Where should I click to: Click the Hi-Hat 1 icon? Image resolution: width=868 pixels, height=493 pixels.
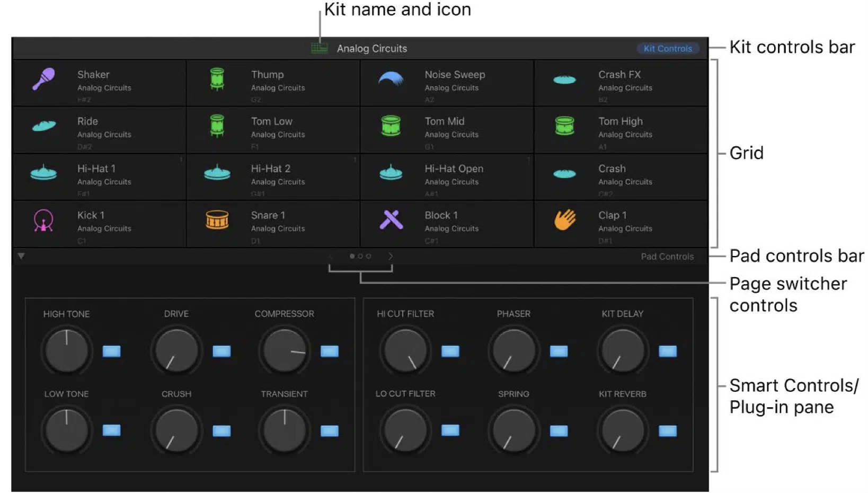coord(43,172)
